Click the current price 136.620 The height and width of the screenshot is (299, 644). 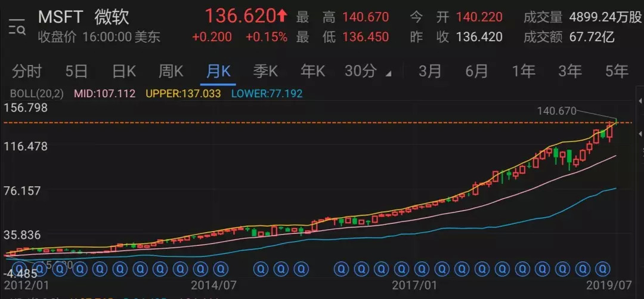[240, 17]
